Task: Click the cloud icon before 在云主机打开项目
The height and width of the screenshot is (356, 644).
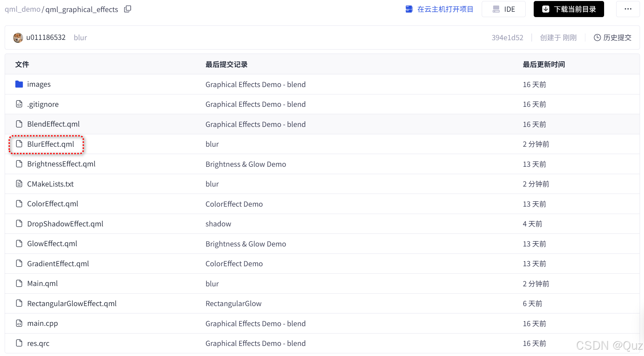Action: coord(409,9)
